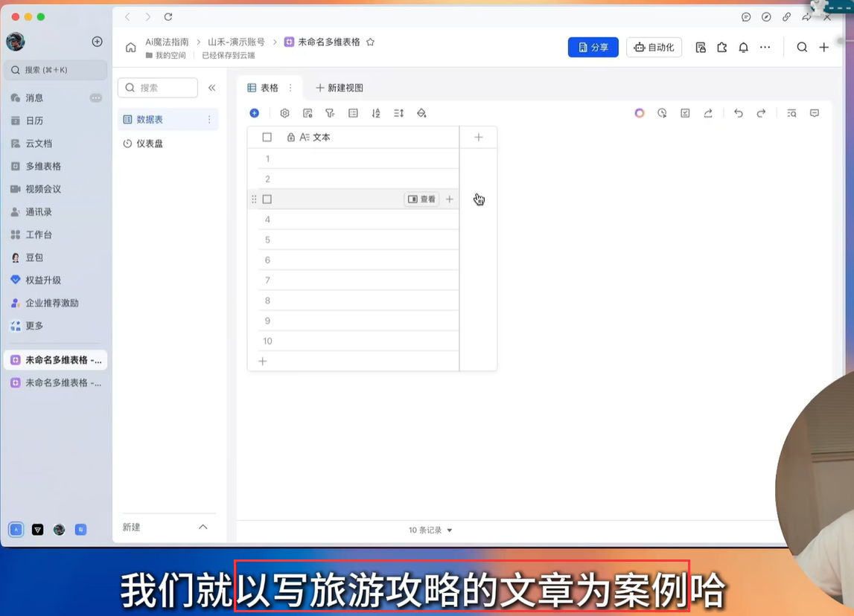Click the undo arrow icon

pyautogui.click(x=739, y=113)
